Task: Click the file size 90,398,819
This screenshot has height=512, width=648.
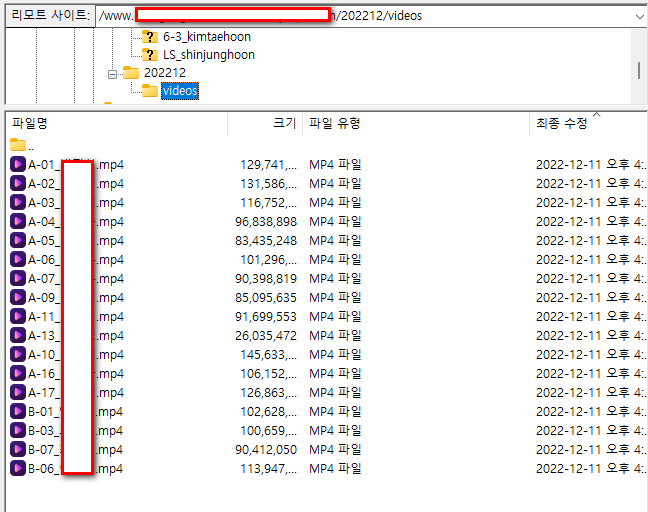Action: click(x=266, y=279)
